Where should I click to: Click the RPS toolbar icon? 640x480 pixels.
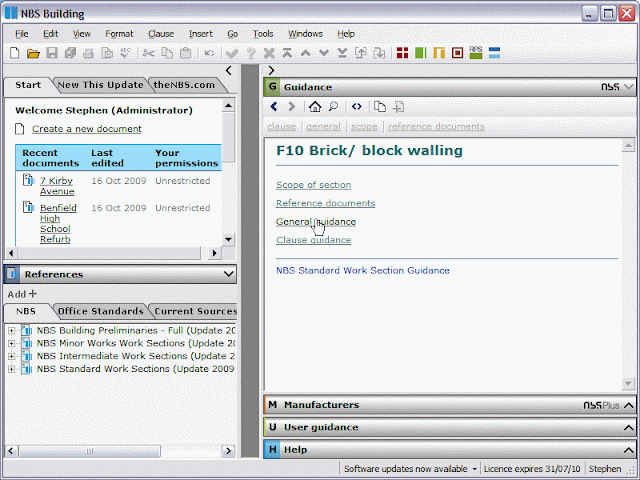tap(476, 53)
